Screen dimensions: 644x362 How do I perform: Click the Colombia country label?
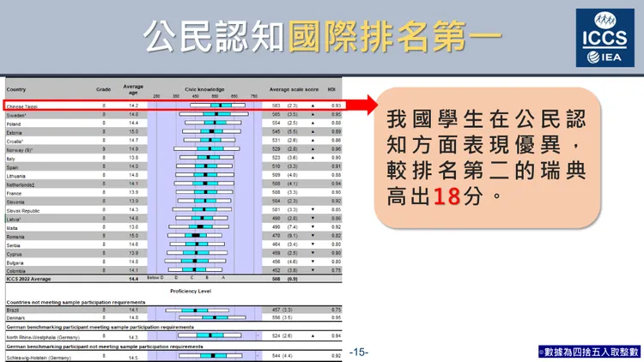point(15,271)
